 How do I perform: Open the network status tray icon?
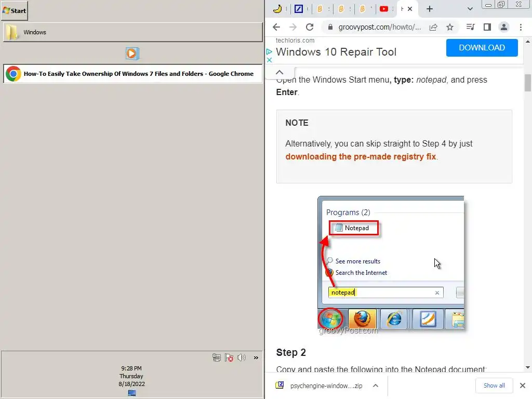click(217, 357)
